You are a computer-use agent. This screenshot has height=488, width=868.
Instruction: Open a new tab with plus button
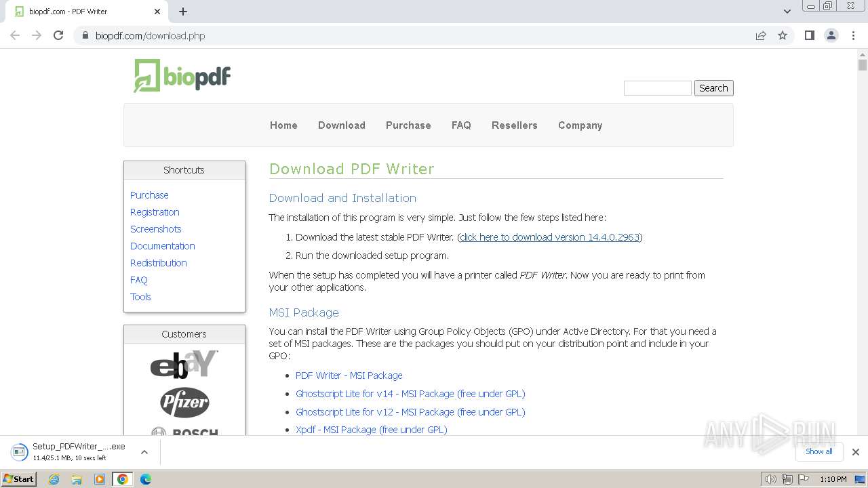tap(183, 12)
